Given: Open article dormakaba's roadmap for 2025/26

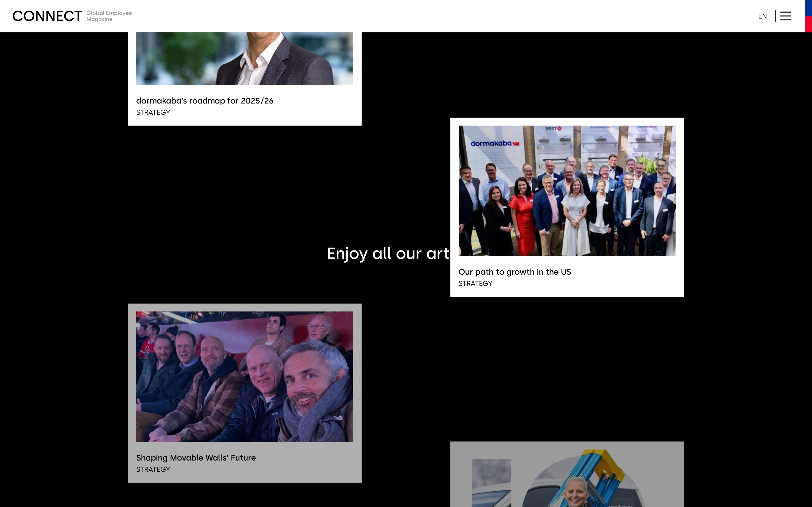Looking at the screenshot, I should pos(205,101).
